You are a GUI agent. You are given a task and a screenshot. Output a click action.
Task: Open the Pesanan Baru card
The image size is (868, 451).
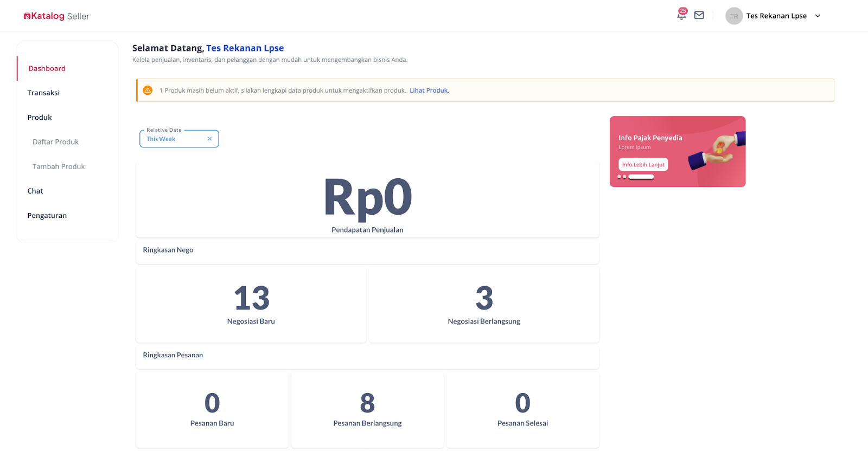212,410
